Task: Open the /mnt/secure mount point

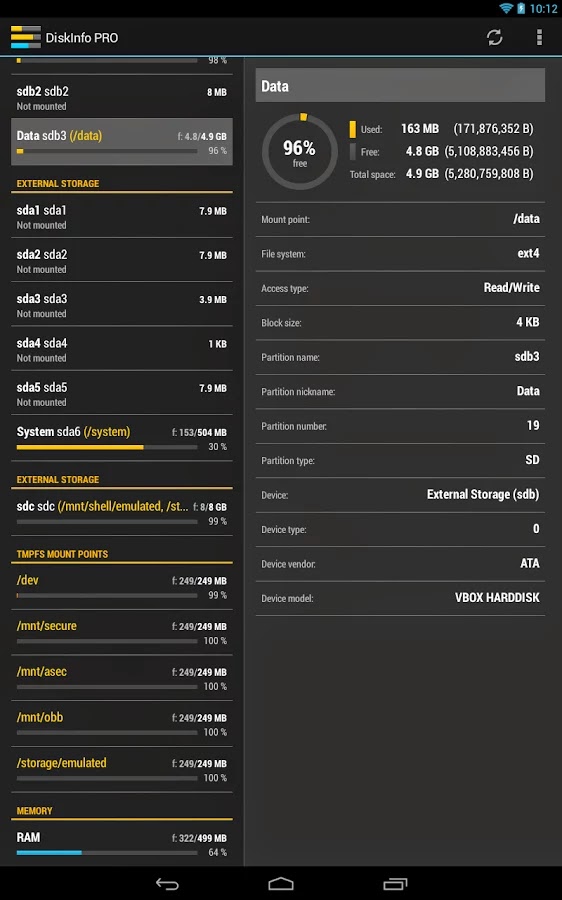Action: point(122,633)
